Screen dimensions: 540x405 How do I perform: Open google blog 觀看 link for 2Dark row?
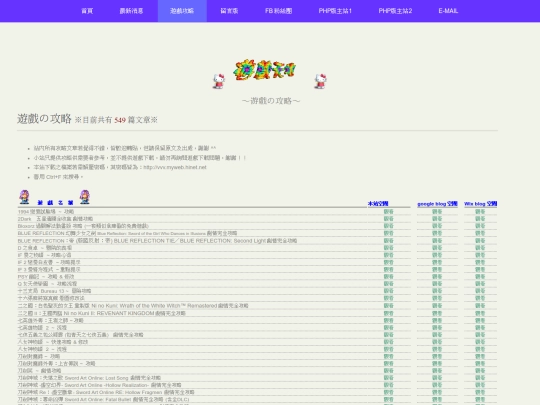tap(437, 219)
